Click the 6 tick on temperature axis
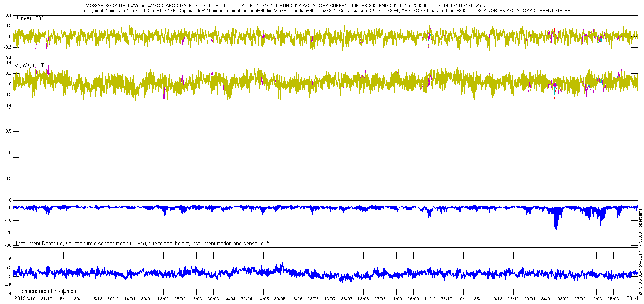The image size is (644, 304). tap(10, 259)
